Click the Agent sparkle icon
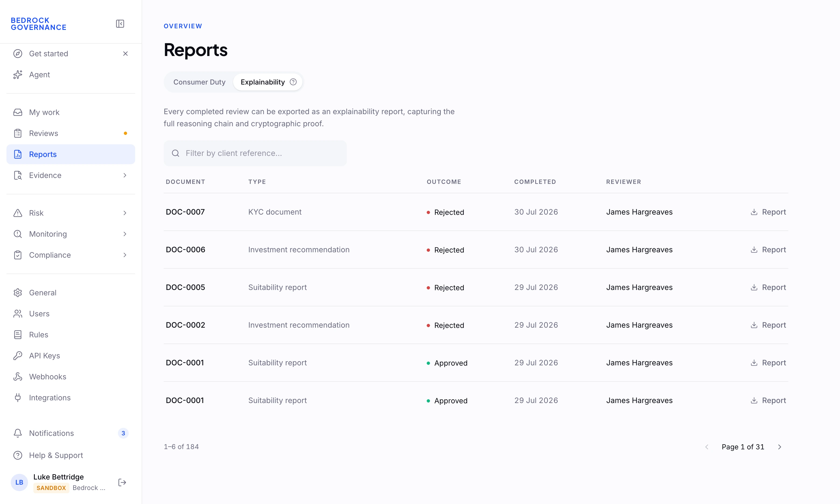Image resolution: width=840 pixels, height=504 pixels. [x=18, y=75]
